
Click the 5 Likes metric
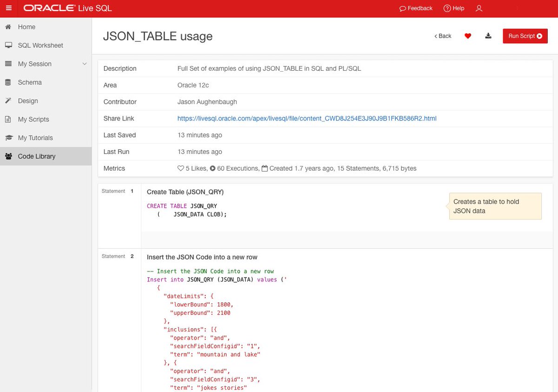tap(193, 168)
